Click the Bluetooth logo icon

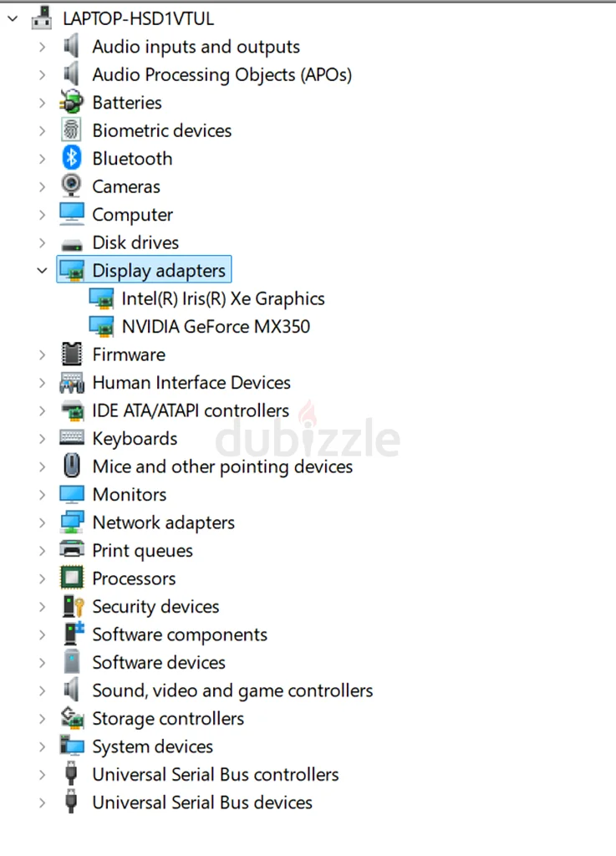pyautogui.click(x=72, y=158)
